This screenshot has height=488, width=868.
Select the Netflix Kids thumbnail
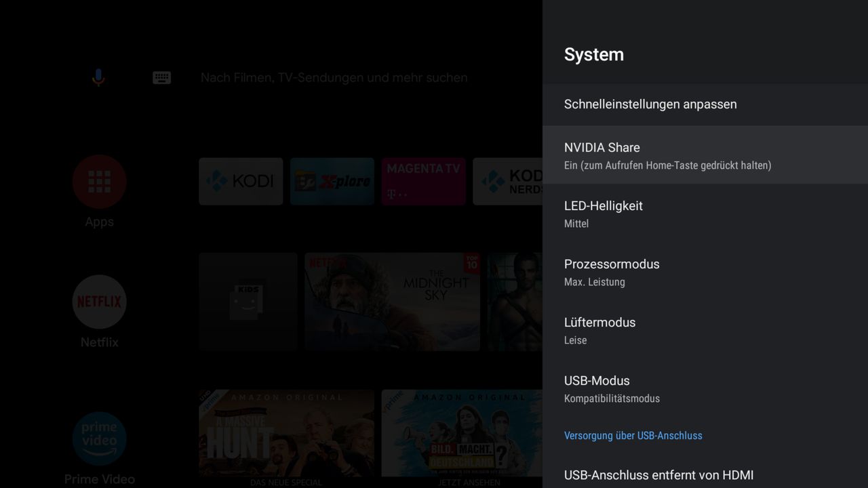(248, 302)
